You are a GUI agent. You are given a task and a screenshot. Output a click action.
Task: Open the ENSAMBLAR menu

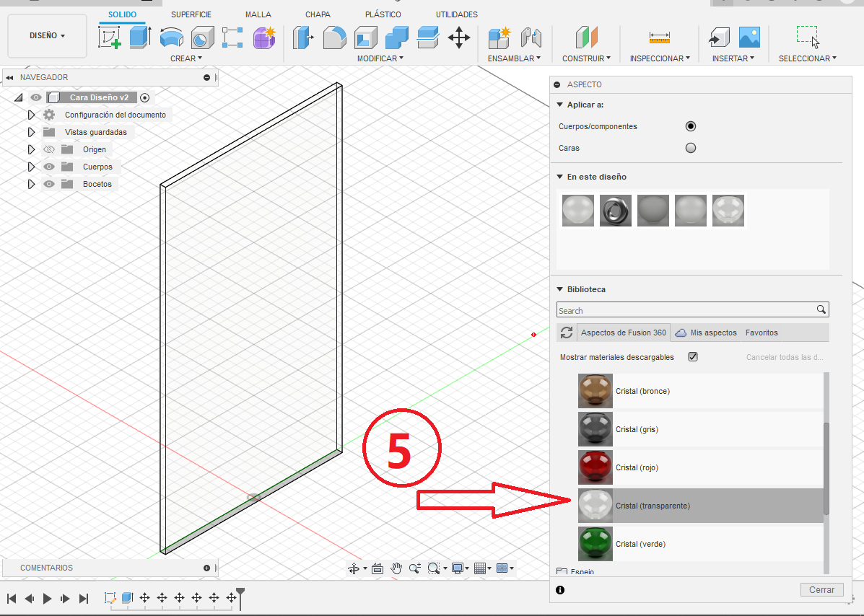pyautogui.click(x=514, y=58)
